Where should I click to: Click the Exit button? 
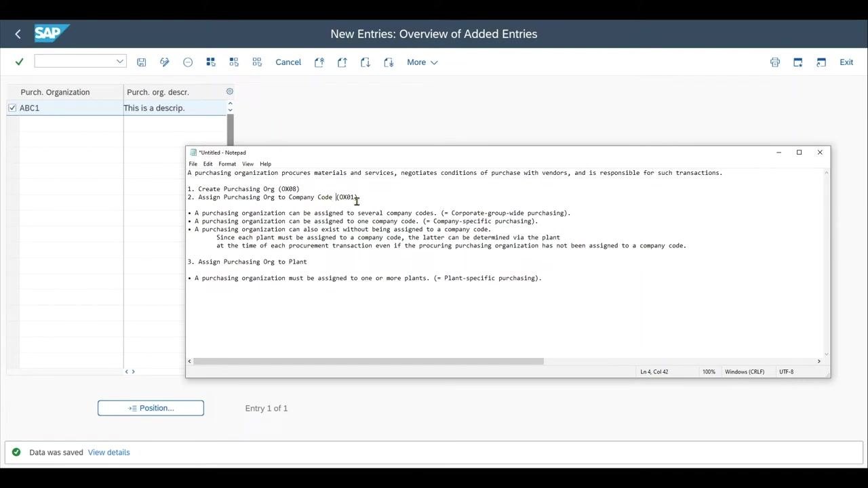pos(846,62)
